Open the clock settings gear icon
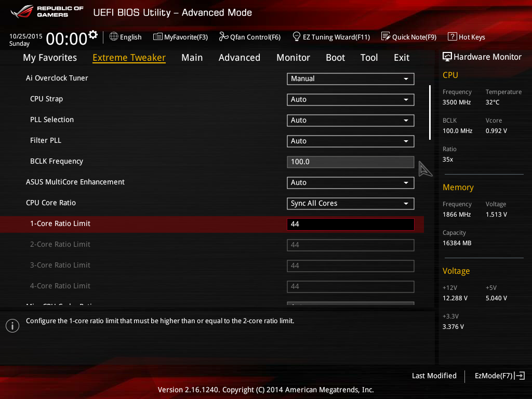The image size is (532, 399). (93, 35)
